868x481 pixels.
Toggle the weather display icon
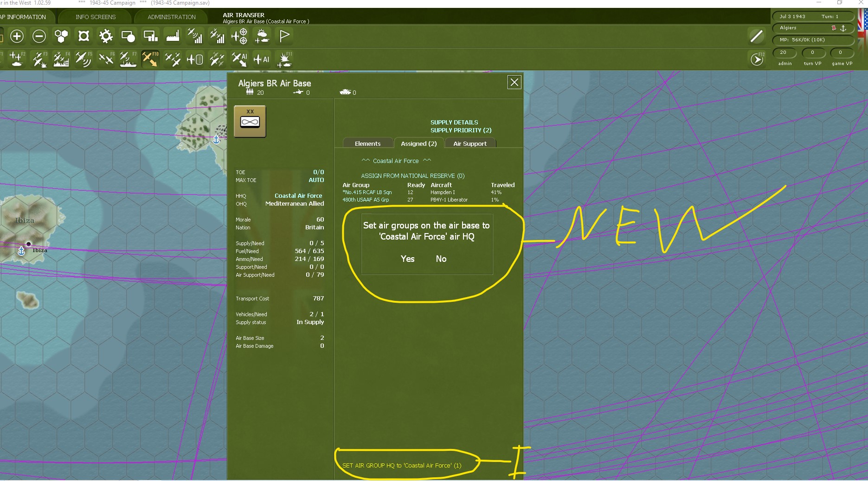(263, 36)
